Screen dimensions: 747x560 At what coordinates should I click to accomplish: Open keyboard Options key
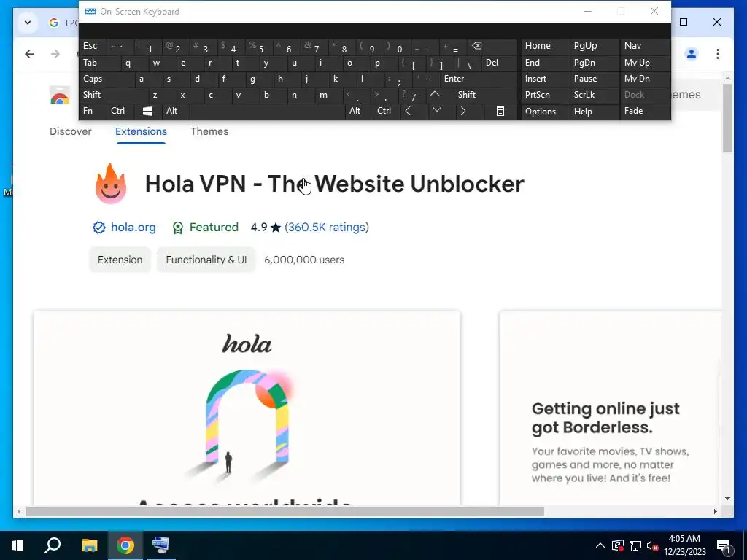[544, 112]
